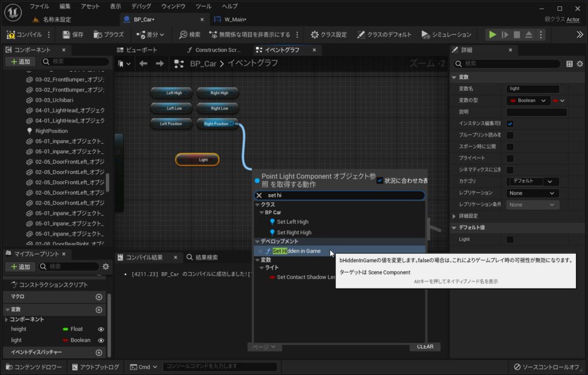Select the RightPosition component

click(x=51, y=131)
